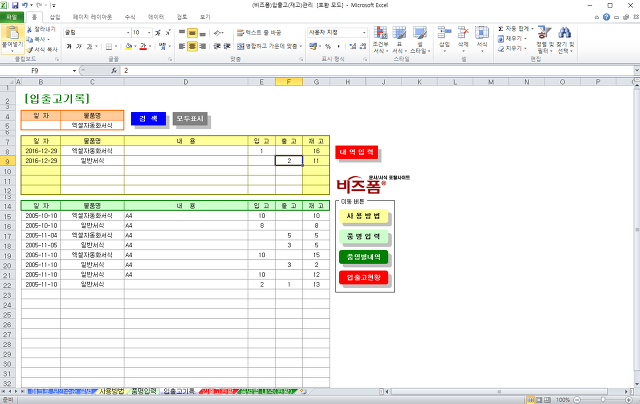Click the Merge and Center icon
The image size is (640, 404).
(x=240, y=46)
